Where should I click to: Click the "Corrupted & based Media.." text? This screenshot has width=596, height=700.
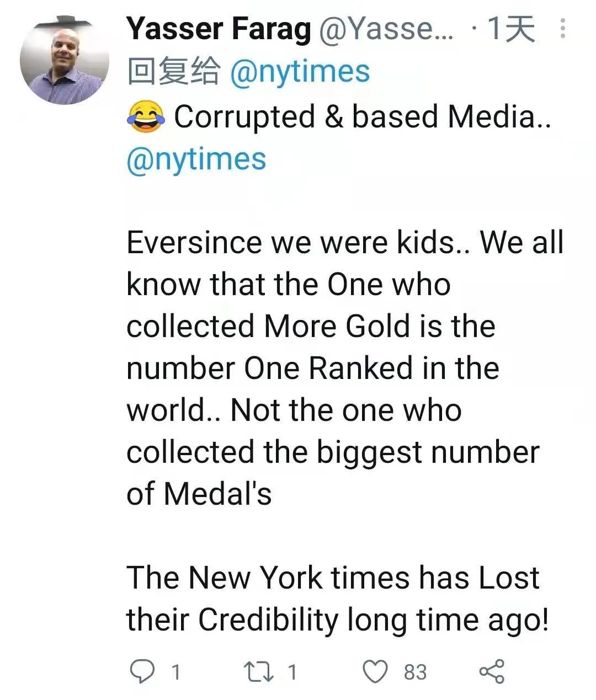[362, 117]
